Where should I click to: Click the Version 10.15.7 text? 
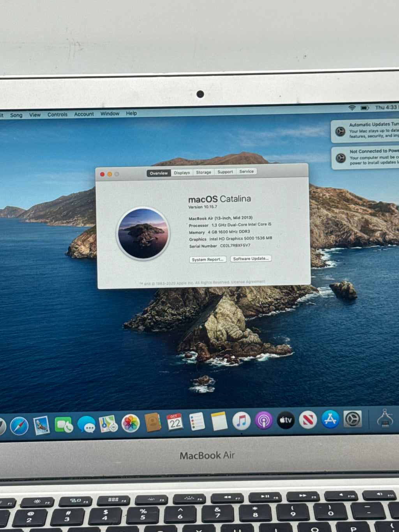coord(203,207)
